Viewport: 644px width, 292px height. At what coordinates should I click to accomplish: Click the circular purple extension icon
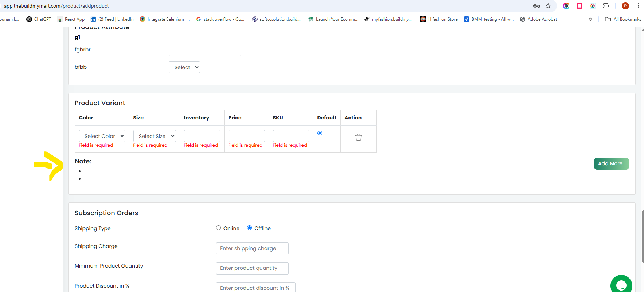[x=566, y=6]
